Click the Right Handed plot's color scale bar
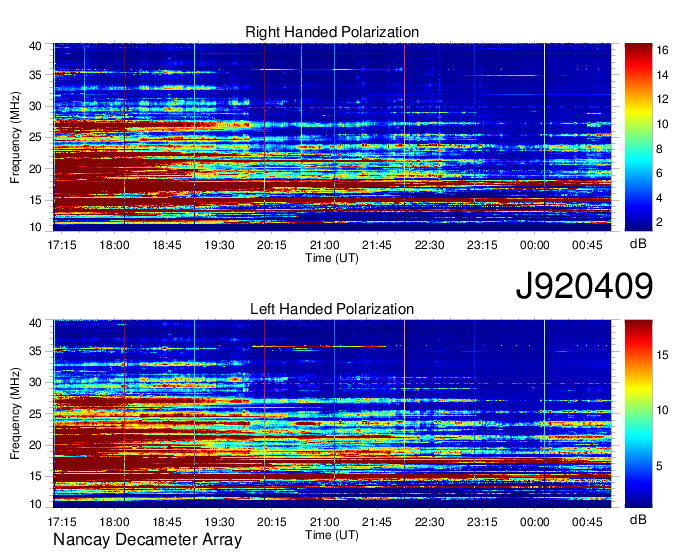680x552 pixels. point(638,137)
